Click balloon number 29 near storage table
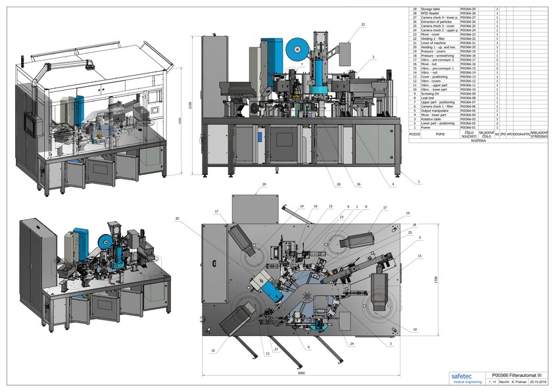555x392 pixels. pyautogui.click(x=264, y=186)
